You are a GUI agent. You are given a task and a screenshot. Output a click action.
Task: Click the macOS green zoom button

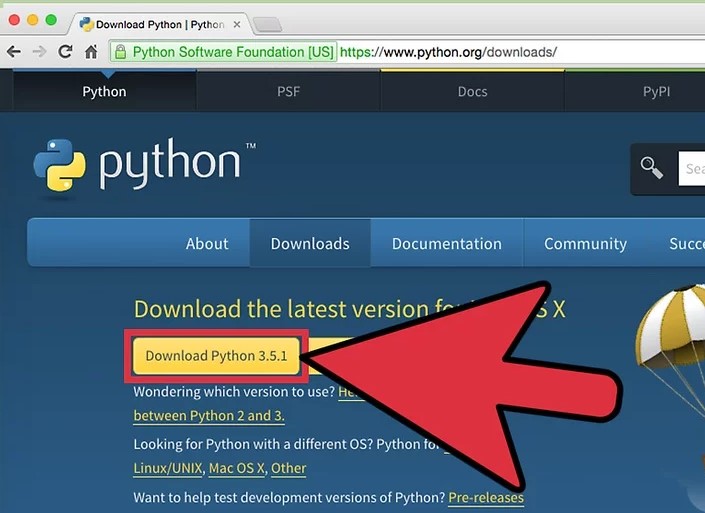click(x=51, y=20)
